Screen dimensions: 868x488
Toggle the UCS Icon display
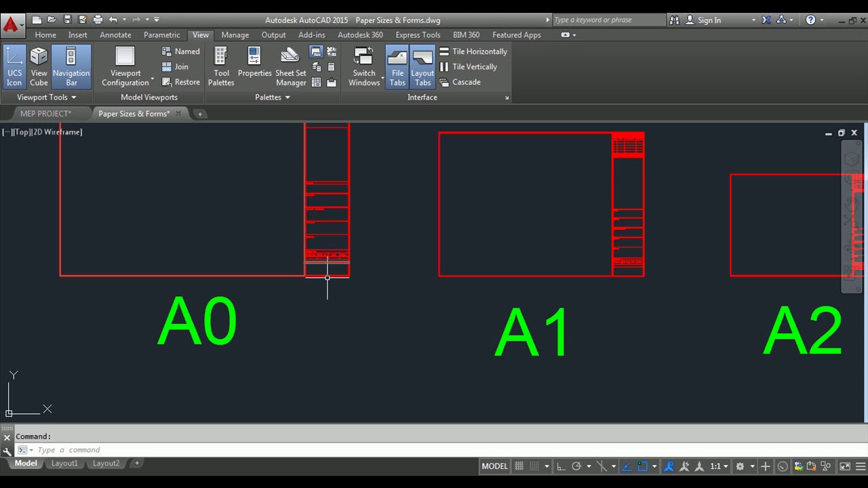pyautogui.click(x=14, y=67)
